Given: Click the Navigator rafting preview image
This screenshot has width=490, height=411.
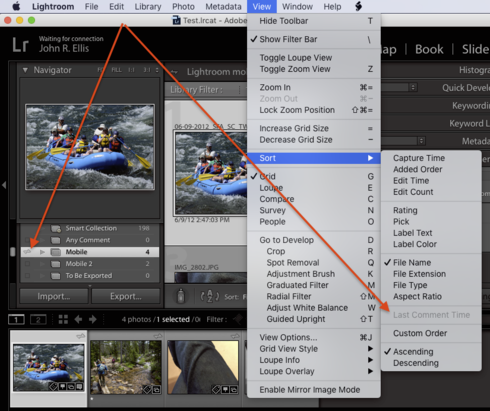Looking at the screenshot, I should (x=90, y=147).
